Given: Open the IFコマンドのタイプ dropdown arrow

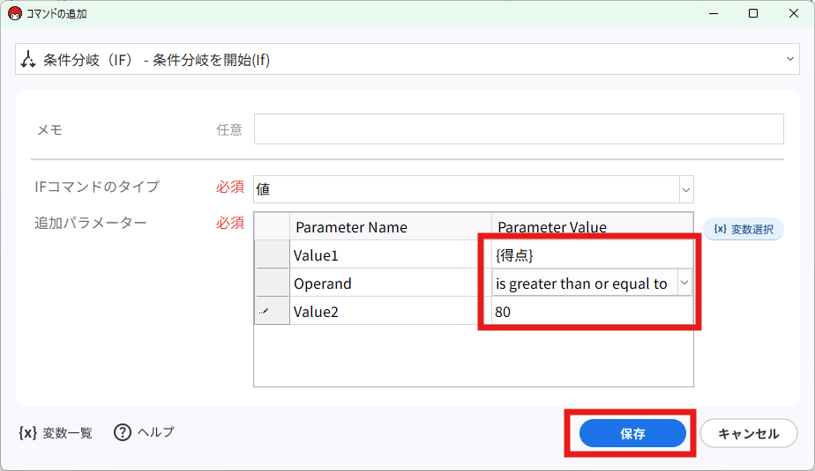Looking at the screenshot, I should tap(686, 189).
